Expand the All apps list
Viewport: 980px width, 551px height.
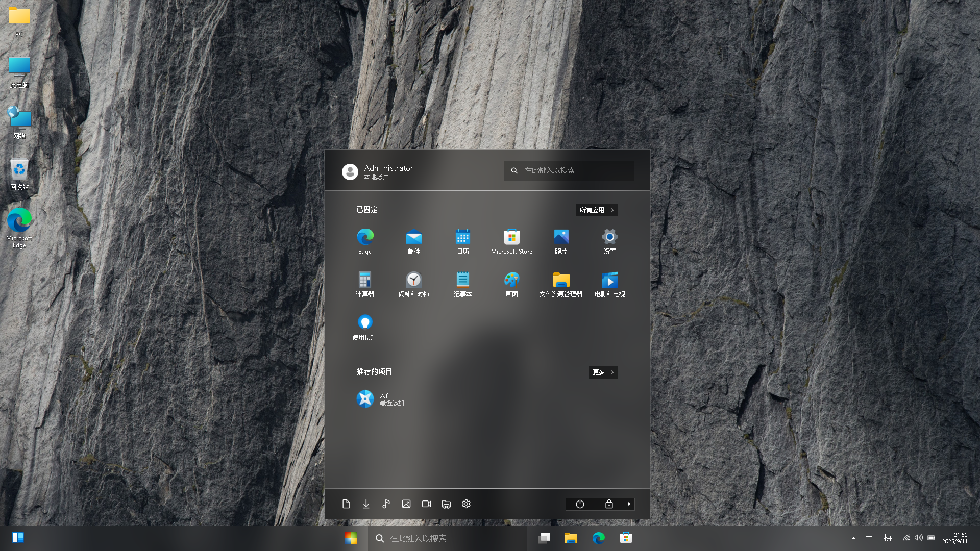point(597,210)
